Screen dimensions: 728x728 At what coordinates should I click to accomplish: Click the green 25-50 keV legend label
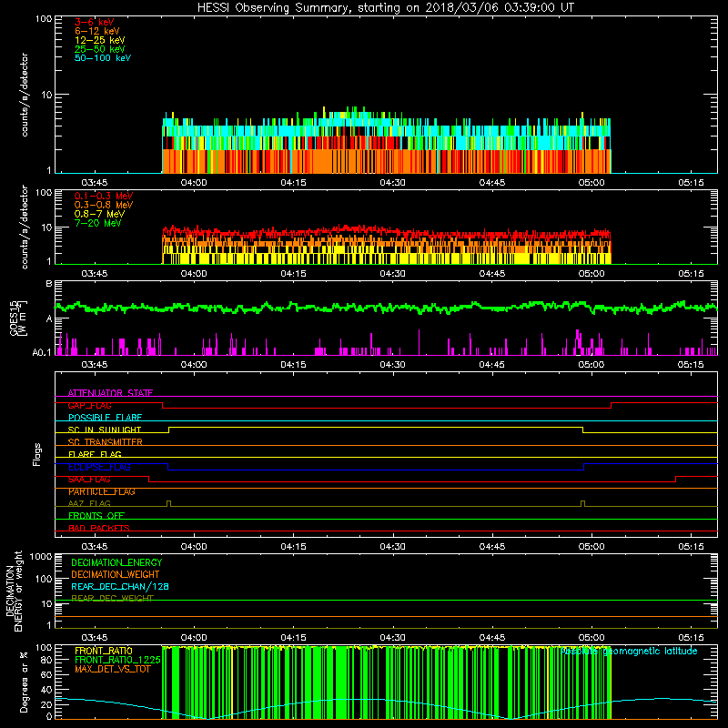coord(99,49)
